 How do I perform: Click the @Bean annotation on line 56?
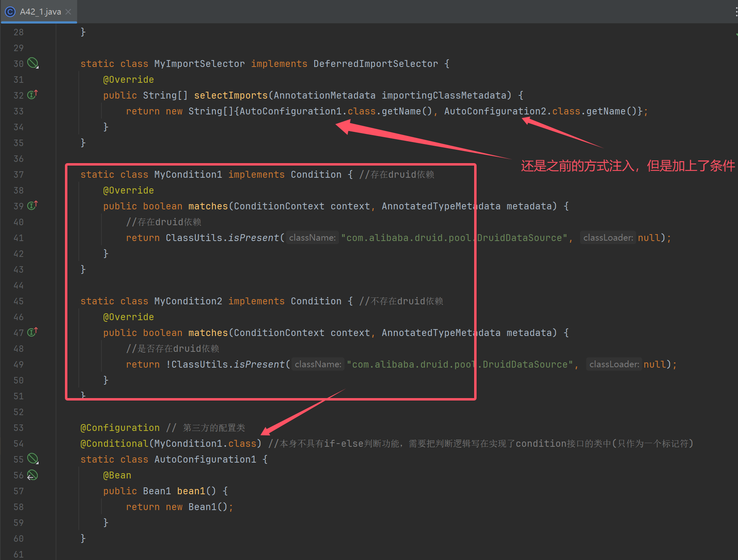click(117, 475)
